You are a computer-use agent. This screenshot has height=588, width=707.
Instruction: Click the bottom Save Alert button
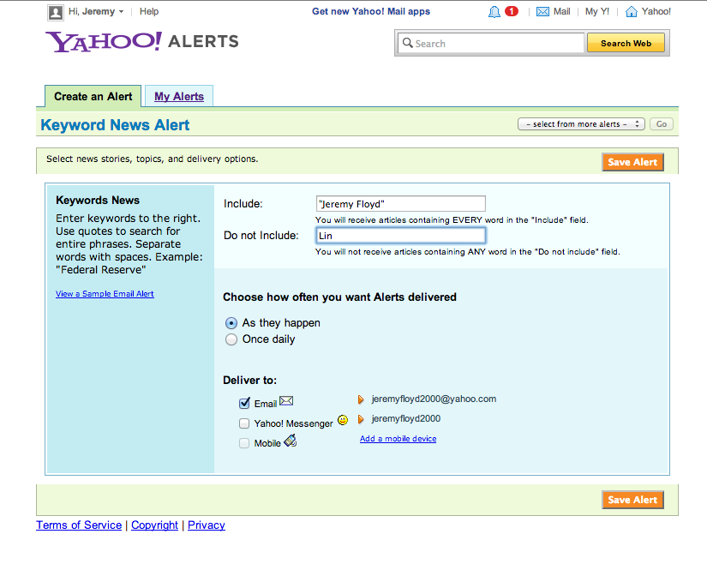point(632,500)
